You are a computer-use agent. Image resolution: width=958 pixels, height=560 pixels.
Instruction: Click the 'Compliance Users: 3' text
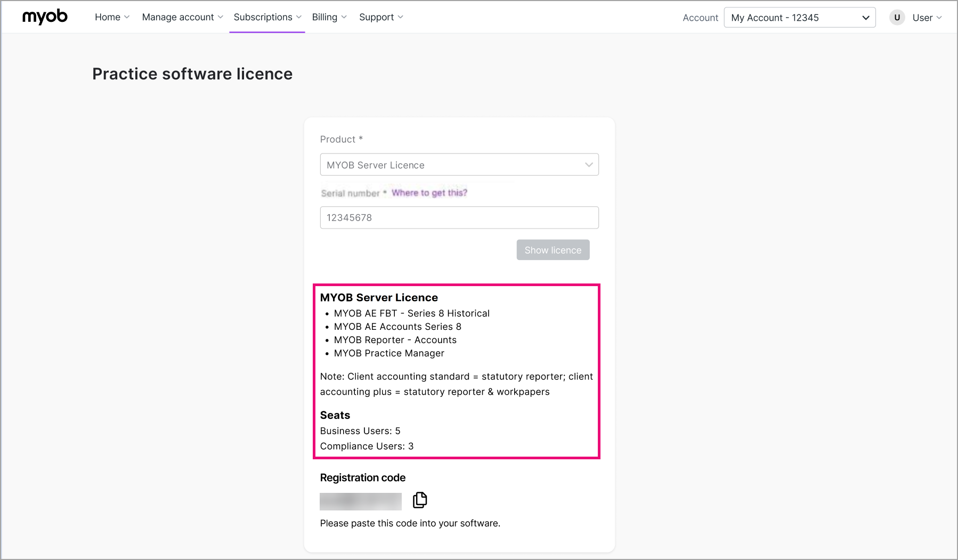(367, 446)
